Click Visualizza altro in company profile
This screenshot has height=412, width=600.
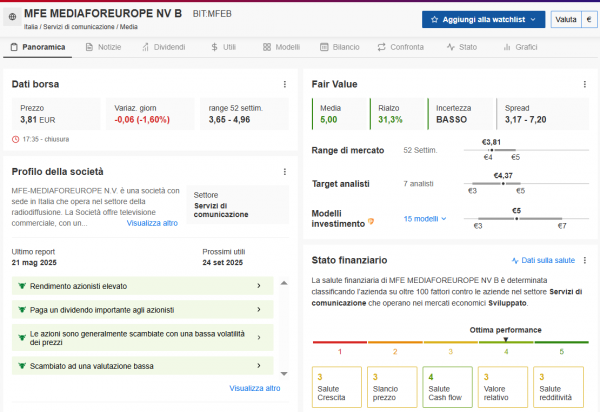coord(152,223)
